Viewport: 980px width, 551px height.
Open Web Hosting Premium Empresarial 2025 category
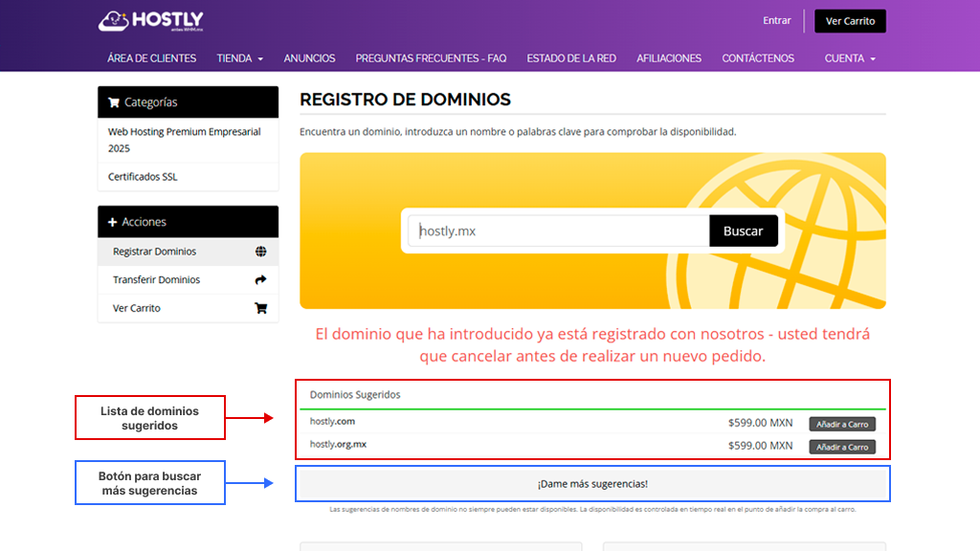[x=184, y=140]
